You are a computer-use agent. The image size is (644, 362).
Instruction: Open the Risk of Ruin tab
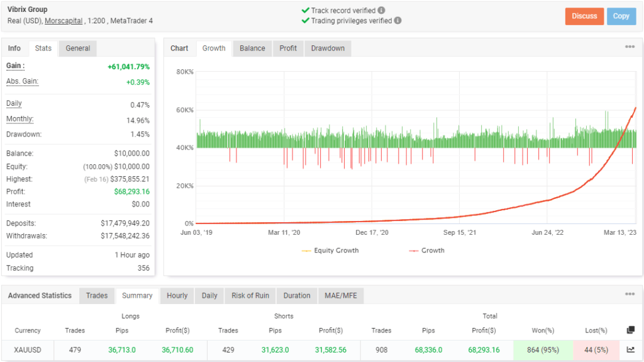[250, 295]
